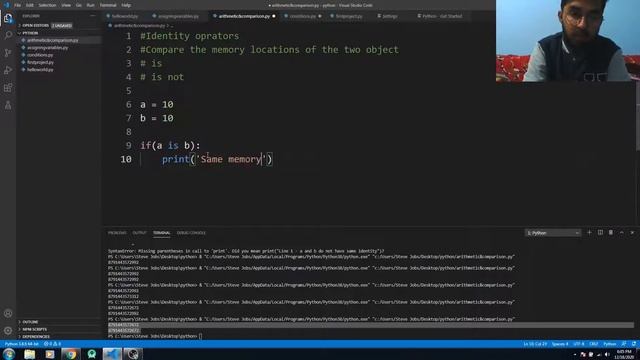Open the Testing flask view
The height and width of the screenshot is (360, 640).
coord(8,105)
